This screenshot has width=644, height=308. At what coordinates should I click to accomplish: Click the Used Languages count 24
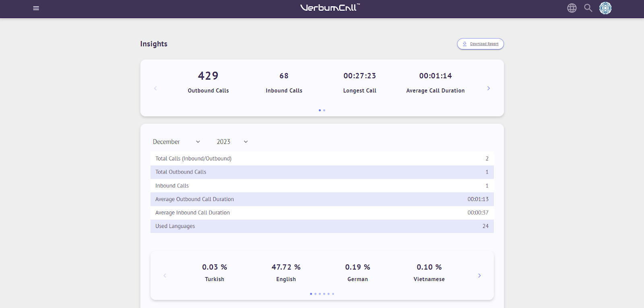pyautogui.click(x=485, y=226)
